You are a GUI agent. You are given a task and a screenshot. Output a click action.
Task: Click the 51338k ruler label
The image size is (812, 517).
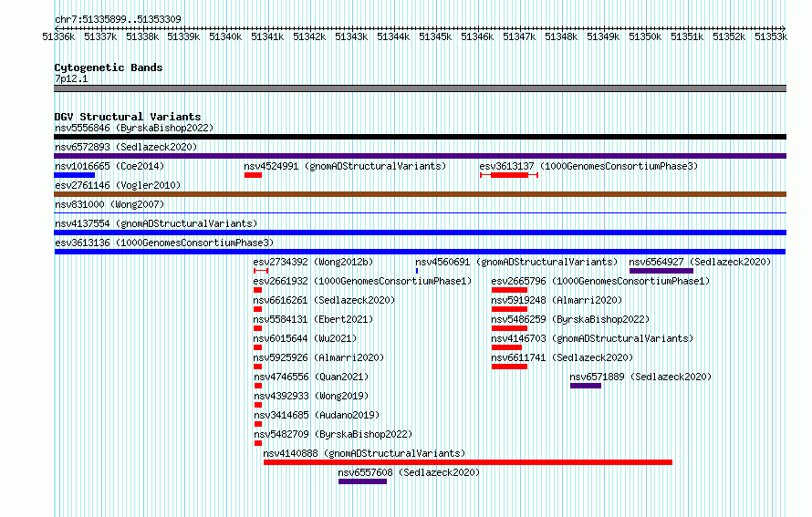[x=142, y=36]
